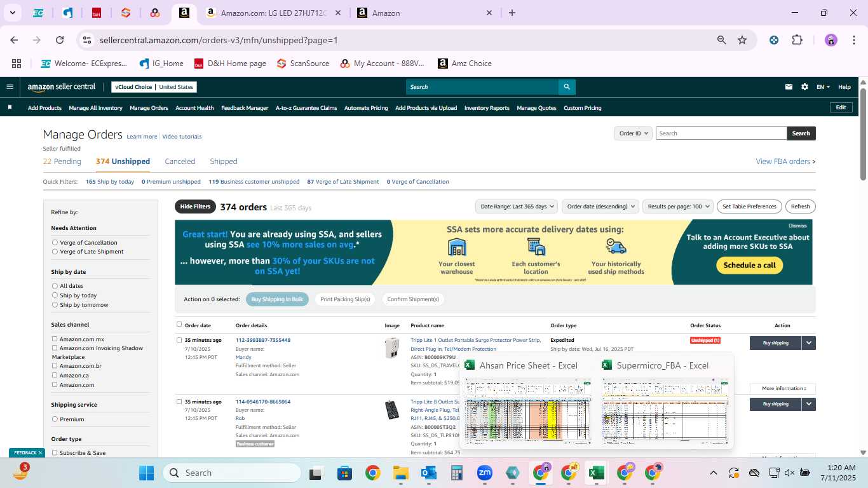Open Calculator from the taskbar
868x488 pixels.
click(457, 473)
